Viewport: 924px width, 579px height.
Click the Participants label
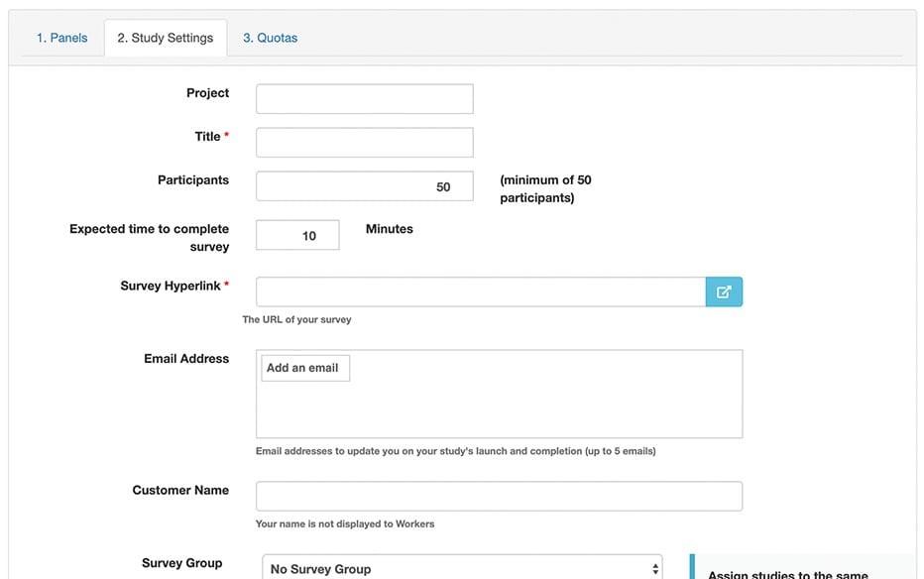(x=192, y=180)
